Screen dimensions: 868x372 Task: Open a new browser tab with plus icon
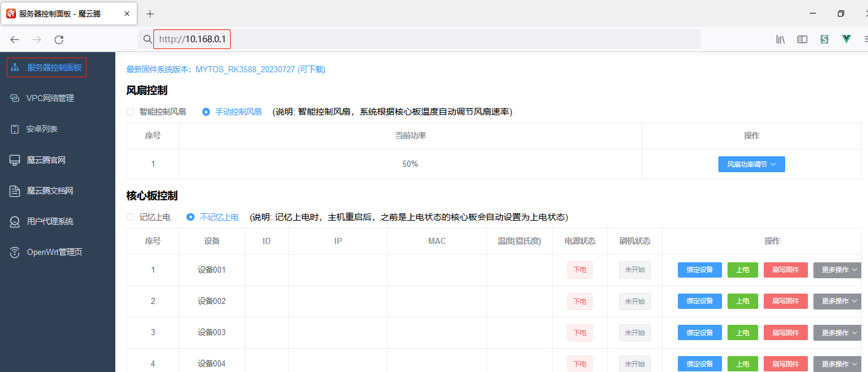[150, 13]
